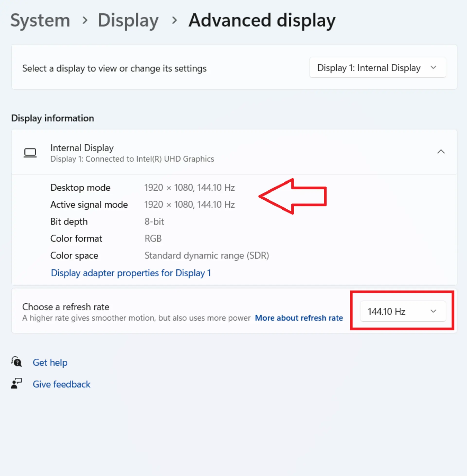467x476 pixels.
Task: Open Display adapter properties for Display 1
Action: 131,273
